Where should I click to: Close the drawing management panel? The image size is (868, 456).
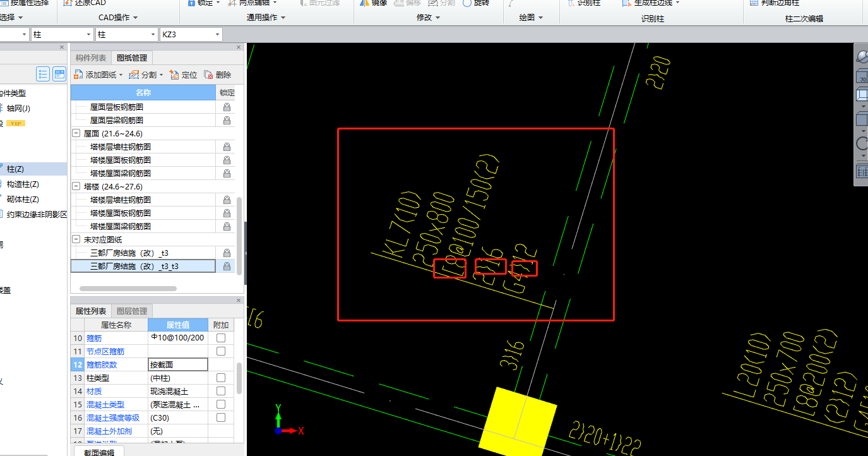239,47
